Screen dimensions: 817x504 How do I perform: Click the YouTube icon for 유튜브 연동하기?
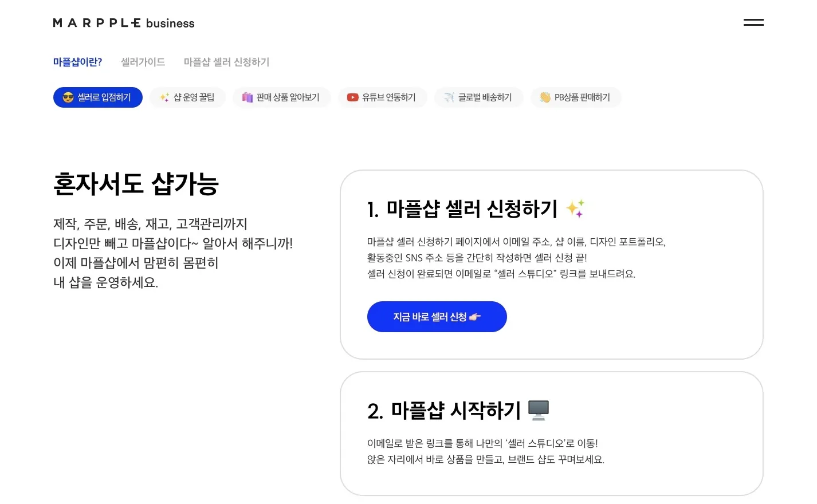tap(352, 97)
